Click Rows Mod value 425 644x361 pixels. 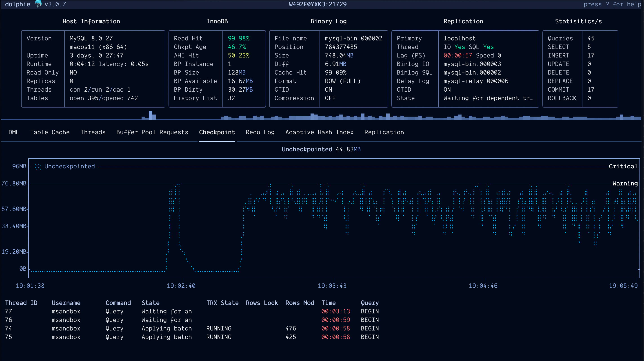click(291, 337)
